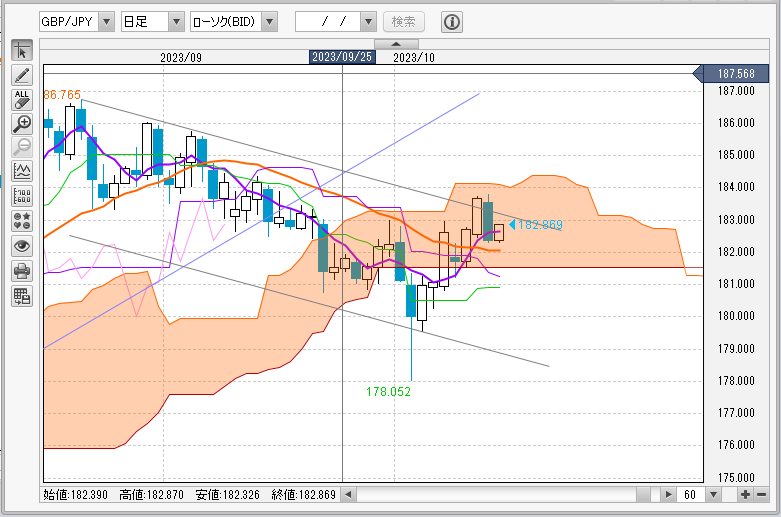The image size is (781, 517).
Task: Collapse the top panel with up arrow
Action: (396, 44)
